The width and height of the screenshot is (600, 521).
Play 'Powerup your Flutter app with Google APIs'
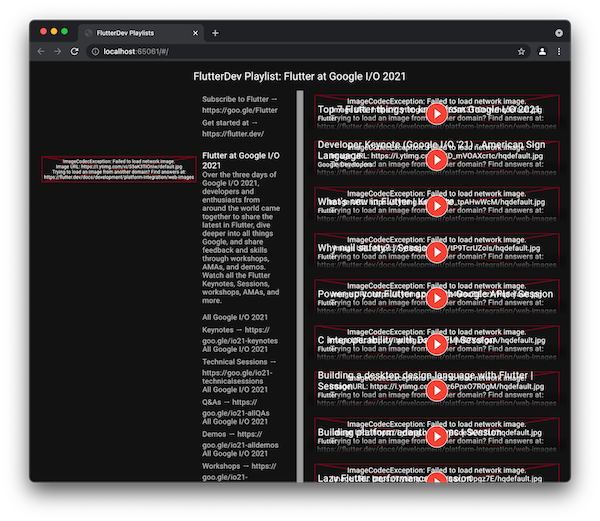(437, 298)
